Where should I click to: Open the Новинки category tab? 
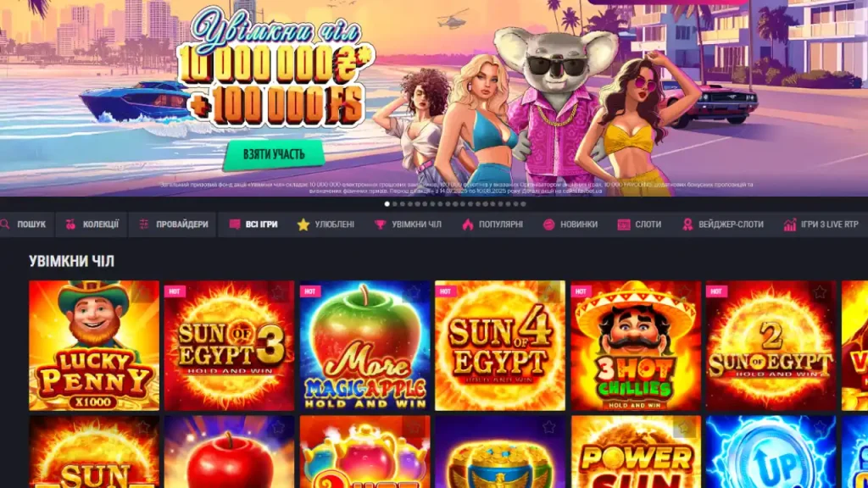[570, 224]
